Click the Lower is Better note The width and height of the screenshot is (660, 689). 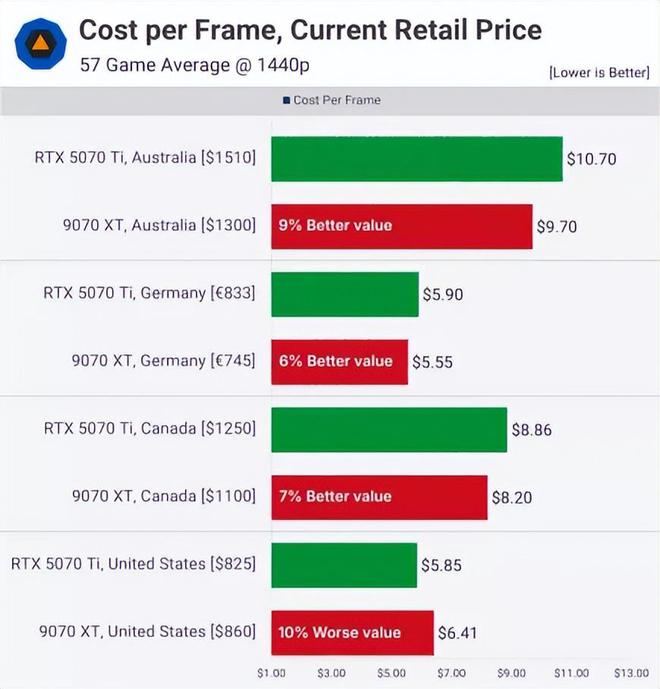point(598,73)
